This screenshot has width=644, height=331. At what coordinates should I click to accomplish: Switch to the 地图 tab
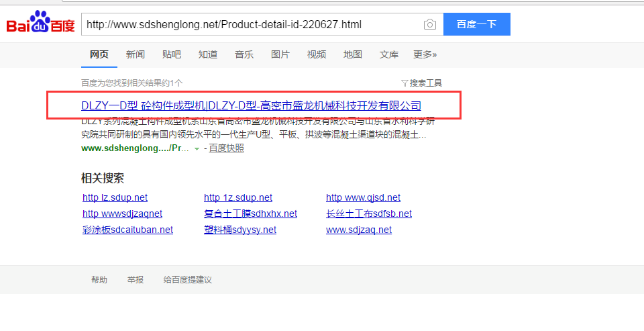[x=352, y=54]
